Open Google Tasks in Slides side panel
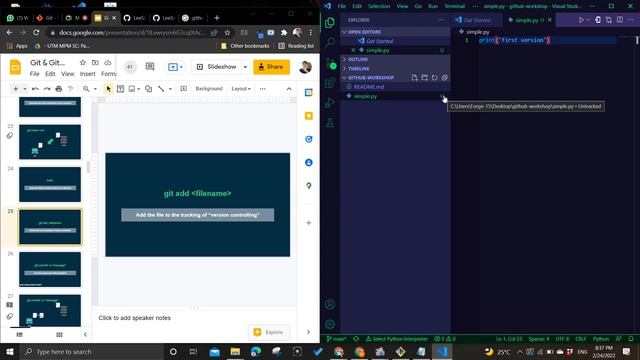The image size is (640, 360). pyautogui.click(x=309, y=139)
